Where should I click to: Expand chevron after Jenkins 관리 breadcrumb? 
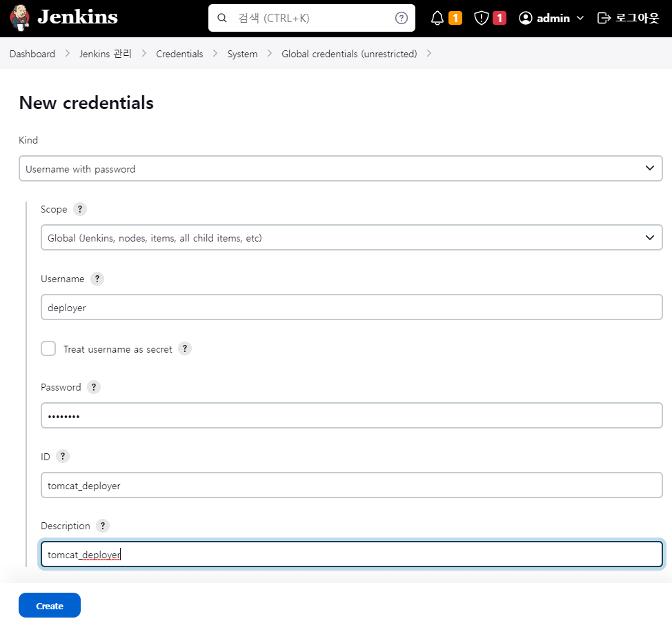pos(144,54)
